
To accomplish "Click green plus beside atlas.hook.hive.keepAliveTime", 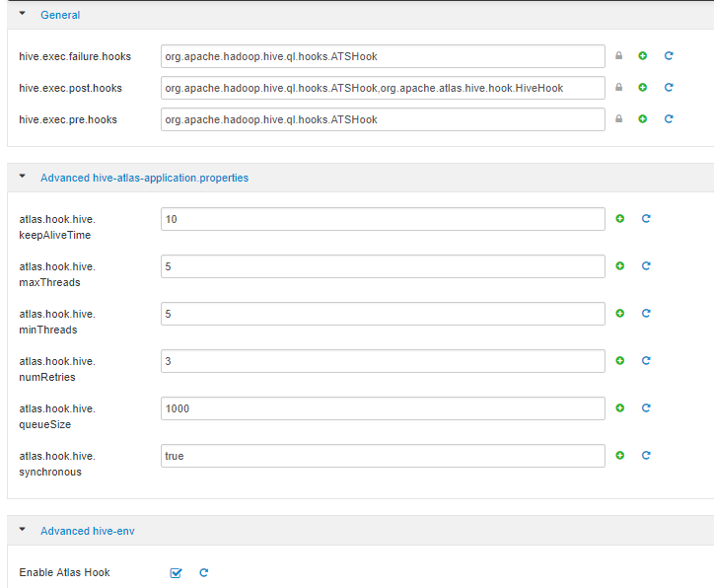I will [620, 218].
